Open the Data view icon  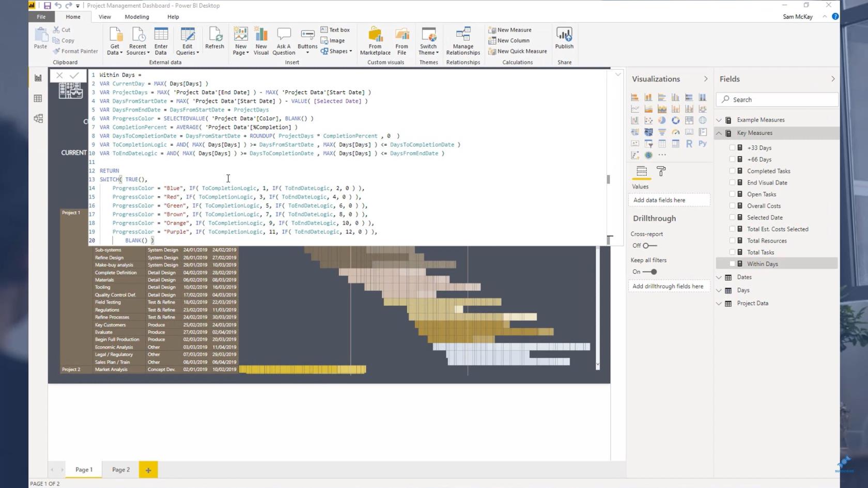coord(38,98)
